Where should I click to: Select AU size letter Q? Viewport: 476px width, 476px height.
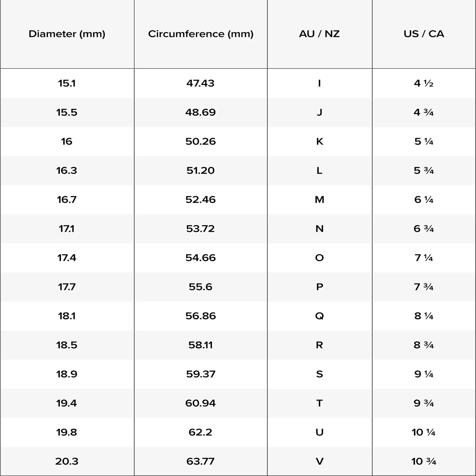pos(320,316)
